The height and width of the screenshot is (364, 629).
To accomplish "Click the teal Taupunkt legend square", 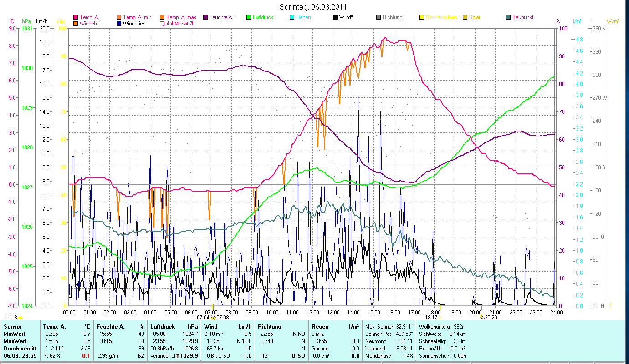I will click(x=508, y=17).
